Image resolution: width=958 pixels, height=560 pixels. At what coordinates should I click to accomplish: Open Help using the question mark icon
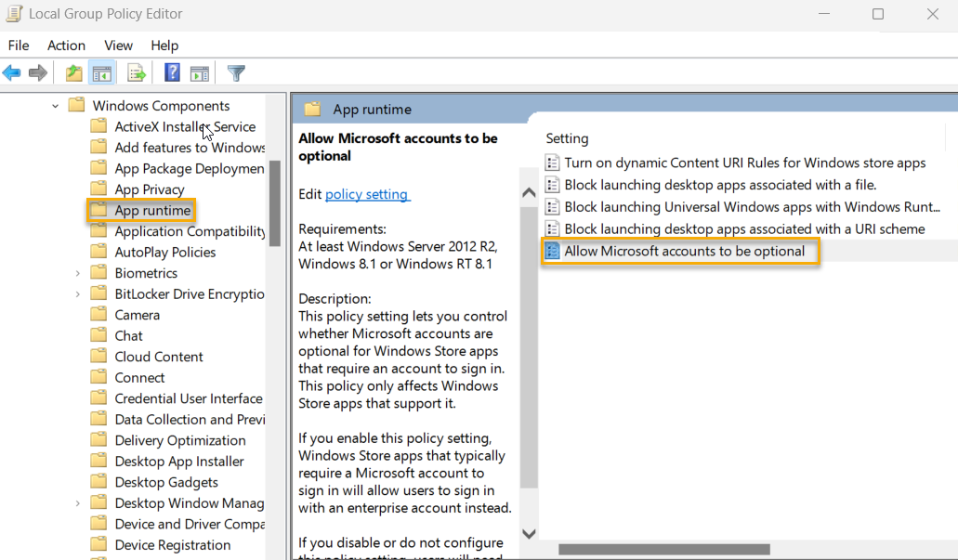pos(173,72)
